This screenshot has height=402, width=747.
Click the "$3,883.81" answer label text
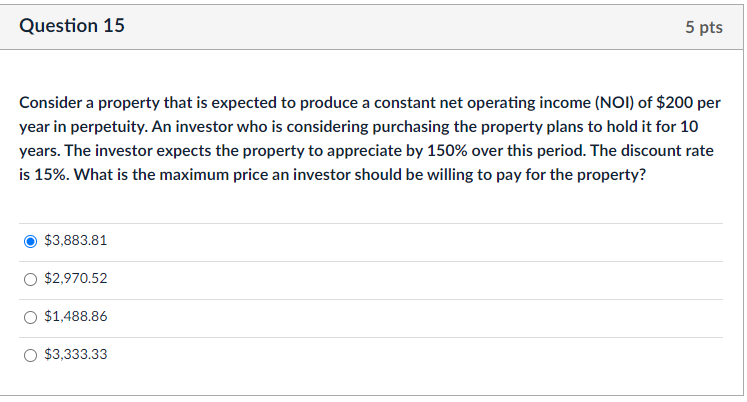(x=76, y=241)
